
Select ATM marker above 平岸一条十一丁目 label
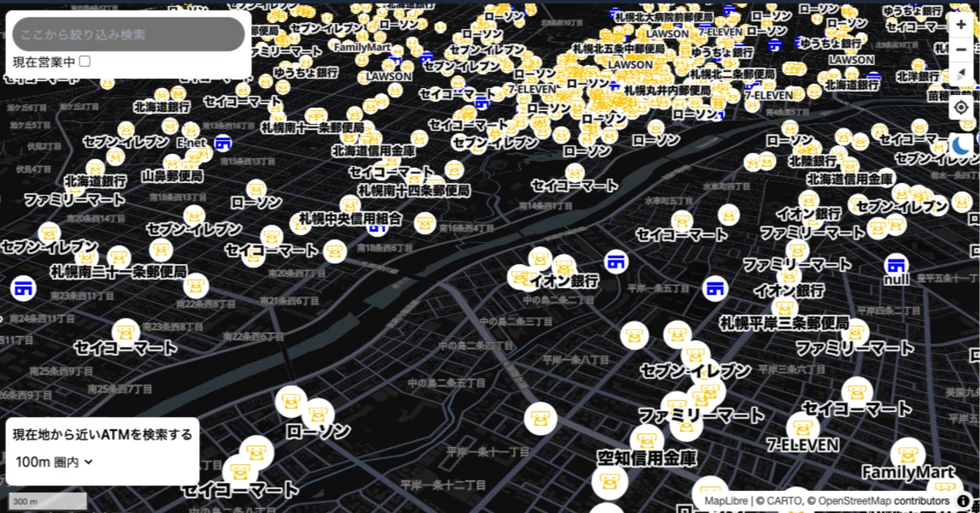(x=540, y=419)
